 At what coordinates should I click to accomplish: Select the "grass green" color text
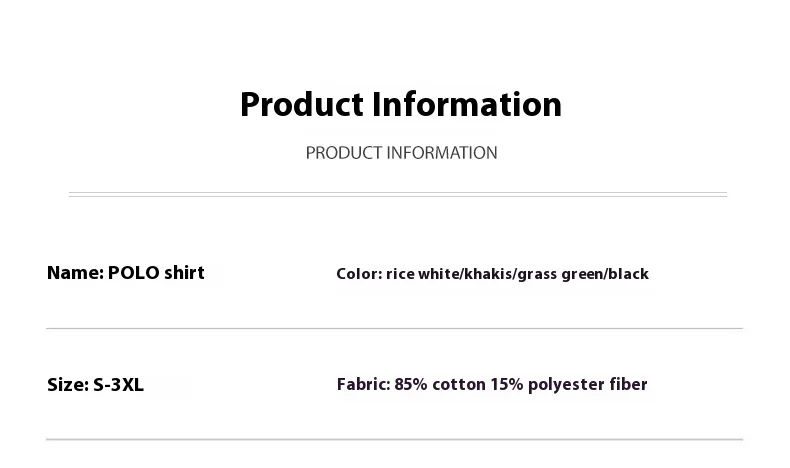click(x=558, y=274)
